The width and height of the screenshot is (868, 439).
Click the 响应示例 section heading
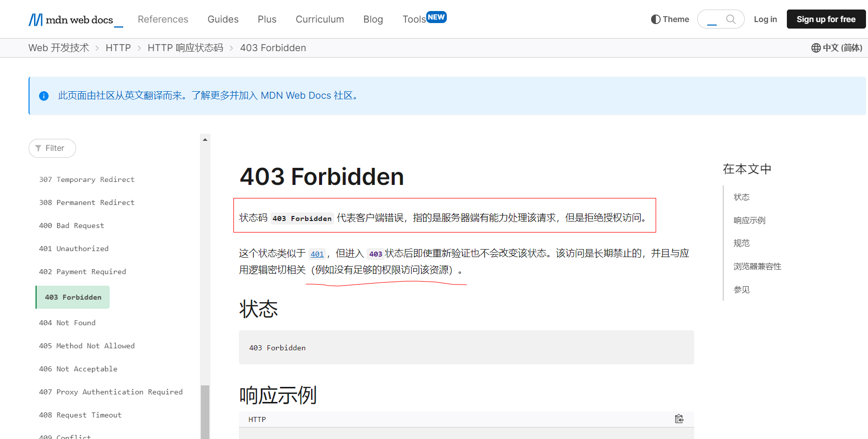pos(278,395)
